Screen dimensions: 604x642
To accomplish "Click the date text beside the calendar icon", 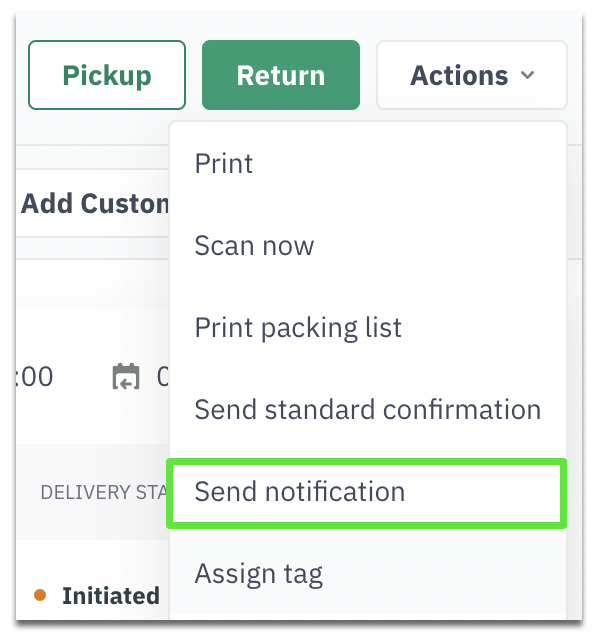I will pos(163,377).
